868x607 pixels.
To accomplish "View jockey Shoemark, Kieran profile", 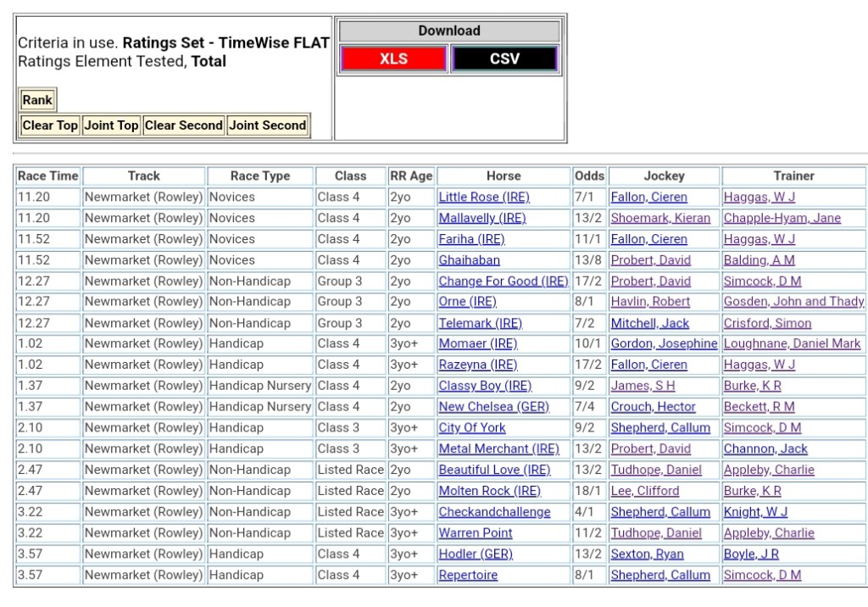I will (660, 218).
